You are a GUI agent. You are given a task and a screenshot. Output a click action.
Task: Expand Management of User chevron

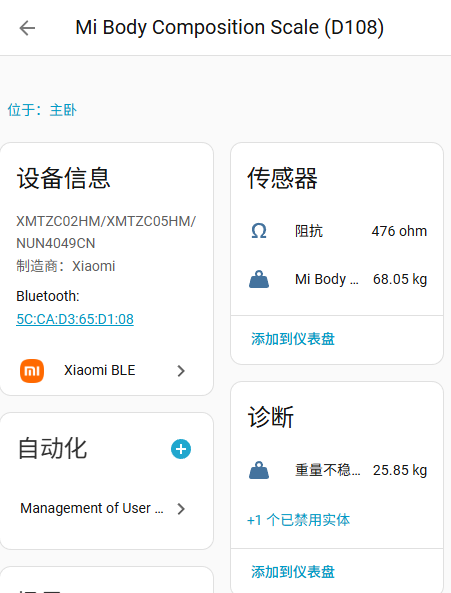pos(181,509)
